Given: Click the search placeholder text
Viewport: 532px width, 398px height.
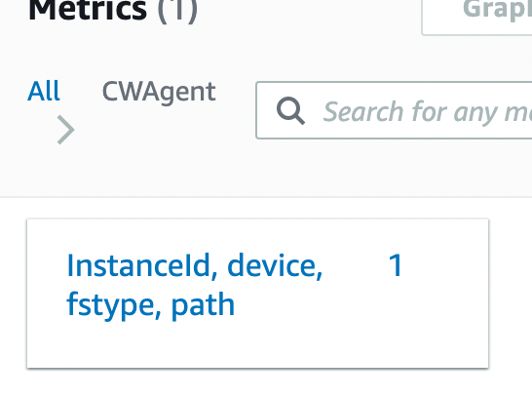Looking at the screenshot, I should 428,111.
